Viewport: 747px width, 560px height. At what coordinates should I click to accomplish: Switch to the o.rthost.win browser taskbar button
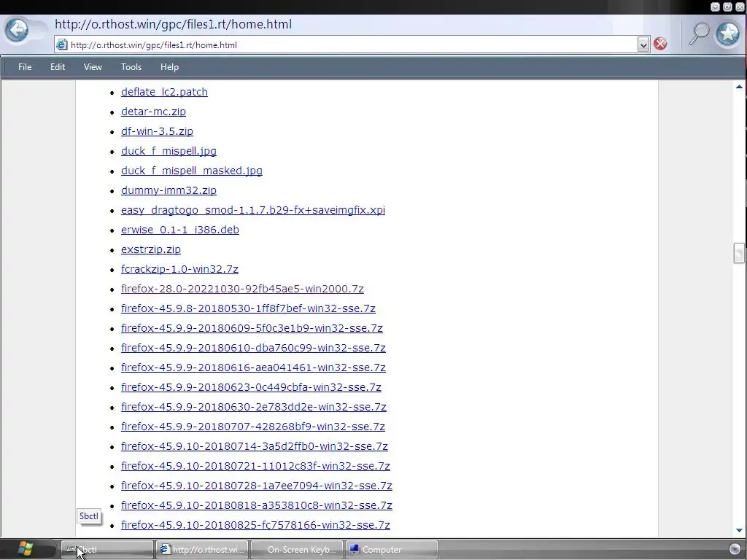203,550
